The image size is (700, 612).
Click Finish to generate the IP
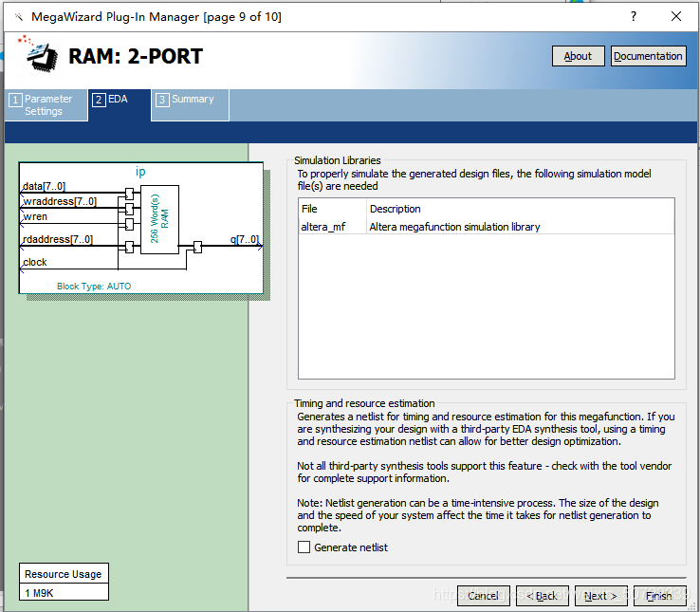click(x=660, y=596)
